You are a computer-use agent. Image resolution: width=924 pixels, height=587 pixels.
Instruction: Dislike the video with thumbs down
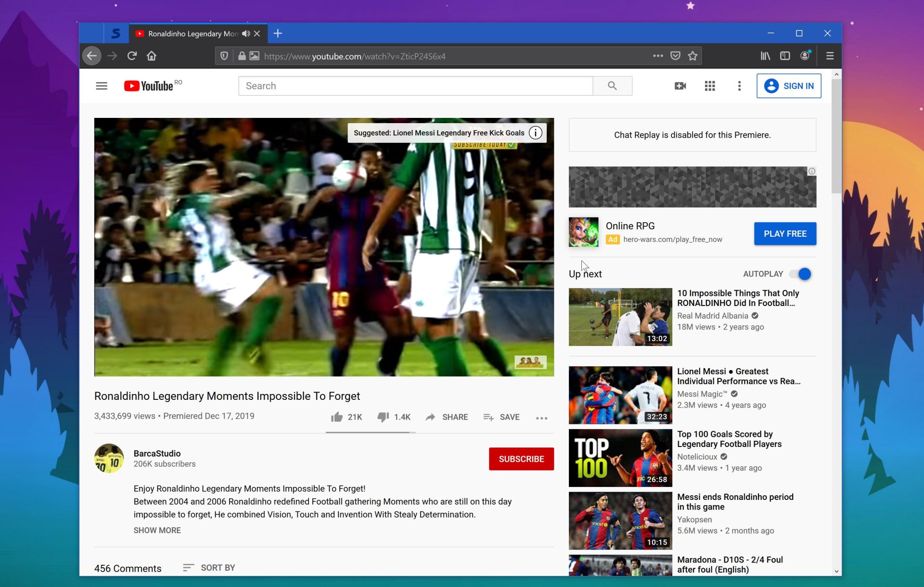[x=383, y=417]
